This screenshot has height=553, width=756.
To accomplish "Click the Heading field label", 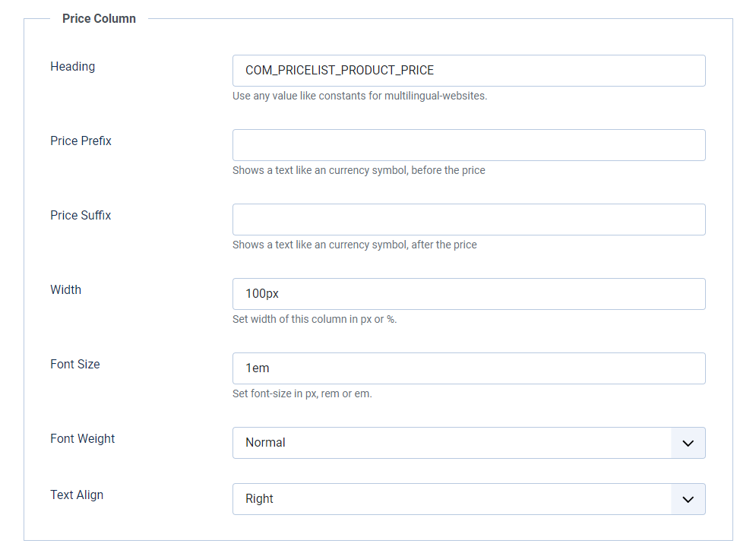I will coord(73,67).
